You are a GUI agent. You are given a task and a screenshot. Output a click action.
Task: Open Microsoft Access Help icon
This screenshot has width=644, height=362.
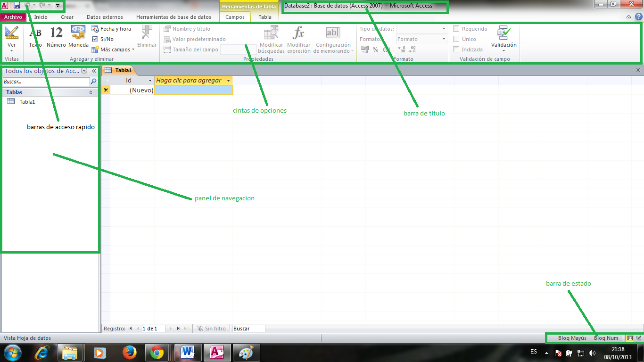click(638, 17)
